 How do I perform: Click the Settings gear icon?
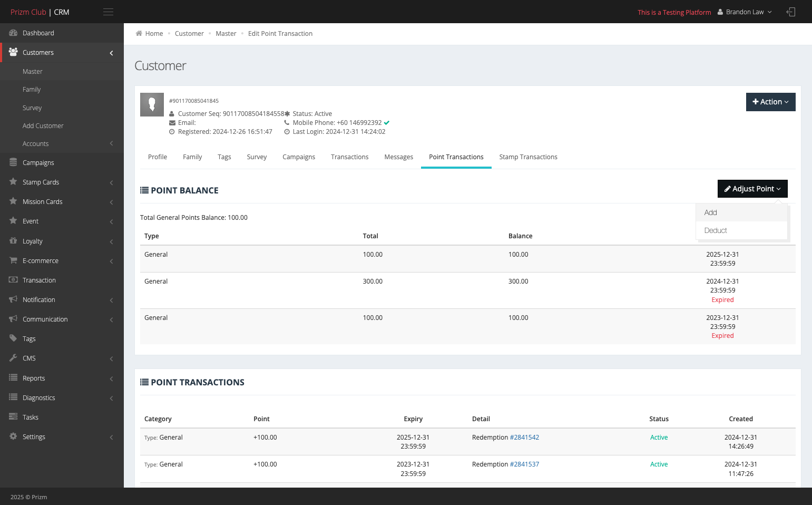[x=13, y=436]
